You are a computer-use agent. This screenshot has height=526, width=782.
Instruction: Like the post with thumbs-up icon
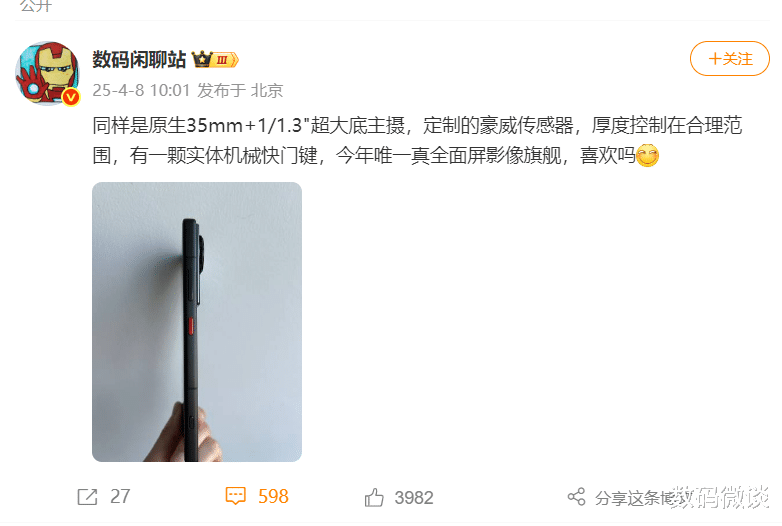pos(374,497)
